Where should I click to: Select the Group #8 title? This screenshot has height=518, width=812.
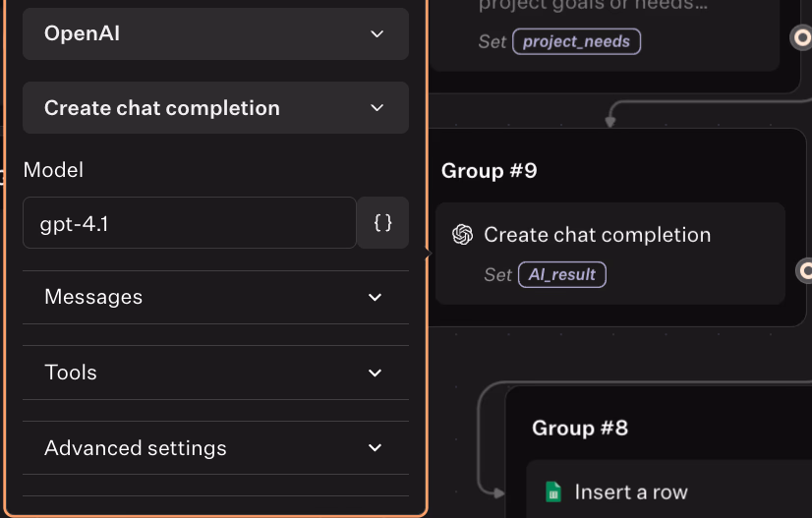click(x=580, y=428)
